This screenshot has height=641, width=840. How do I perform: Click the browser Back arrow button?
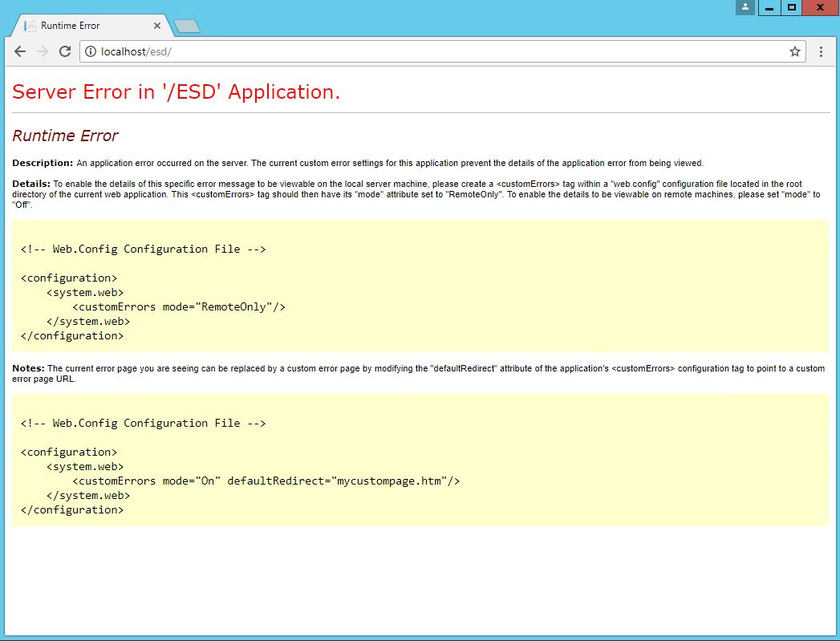[20, 51]
